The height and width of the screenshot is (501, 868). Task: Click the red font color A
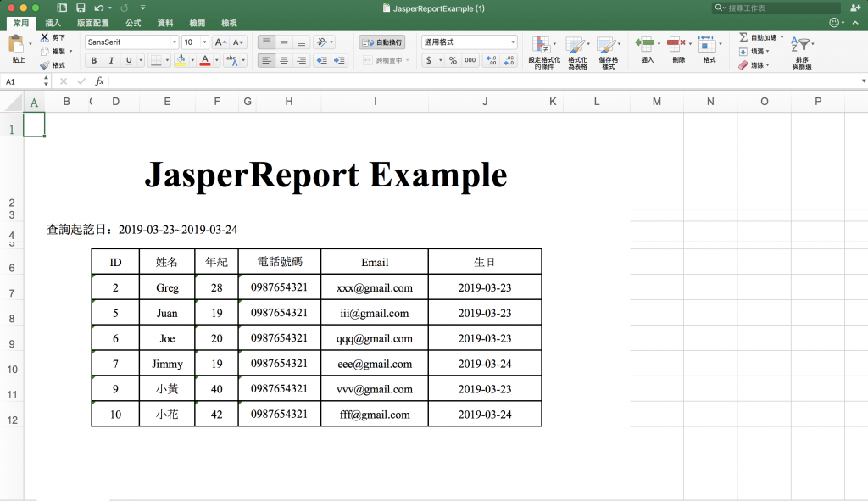pyautogui.click(x=205, y=60)
